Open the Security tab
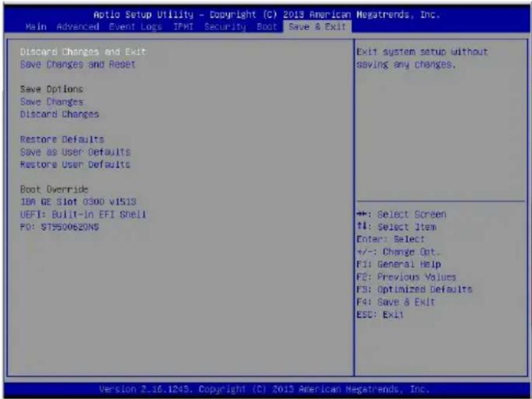 225,27
